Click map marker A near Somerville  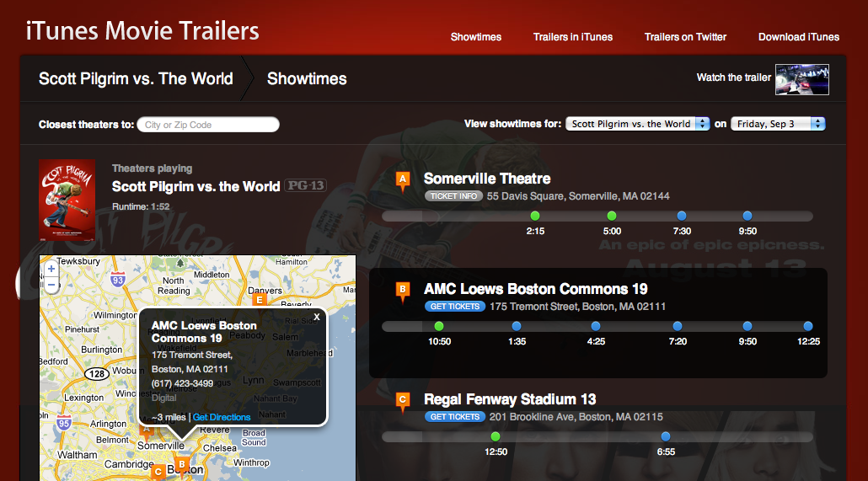147,430
